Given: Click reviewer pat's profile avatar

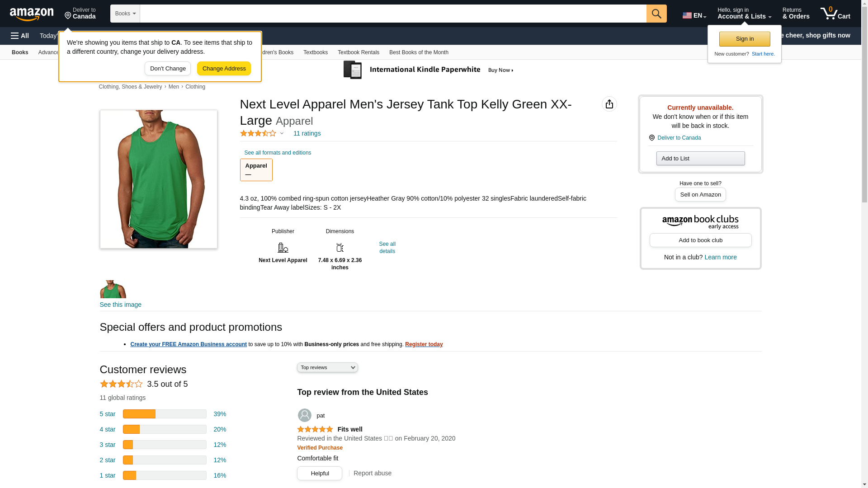Looking at the screenshot, I should [x=304, y=415].
